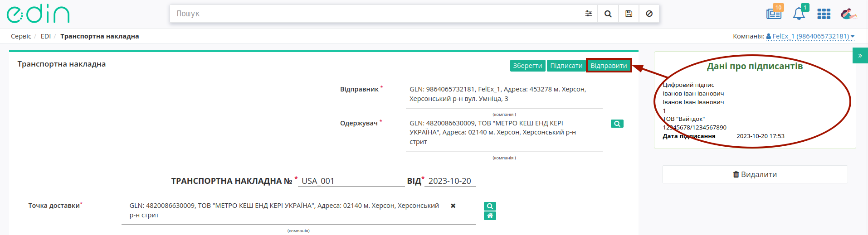Collapse the side panel with the double chevron
Screen dimensions: 868x235
click(x=860, y=56)
